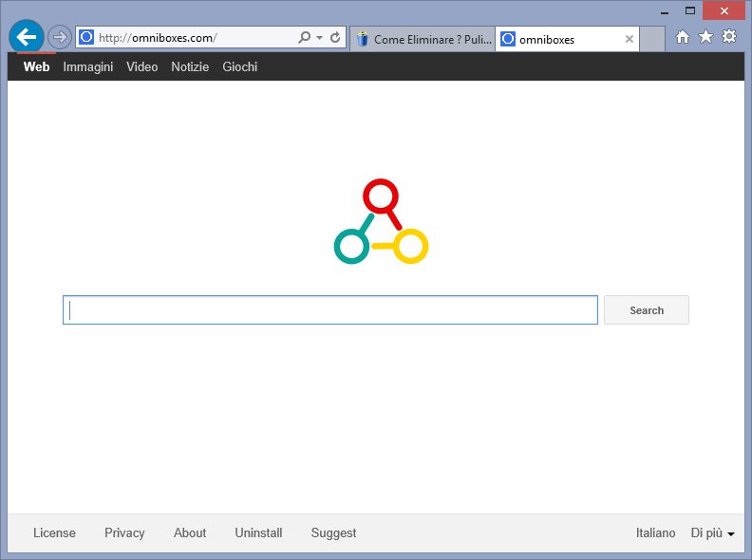752x560 pixels.
Task: Click the recycle bin favicon on first tab
Action: (363, 39)
